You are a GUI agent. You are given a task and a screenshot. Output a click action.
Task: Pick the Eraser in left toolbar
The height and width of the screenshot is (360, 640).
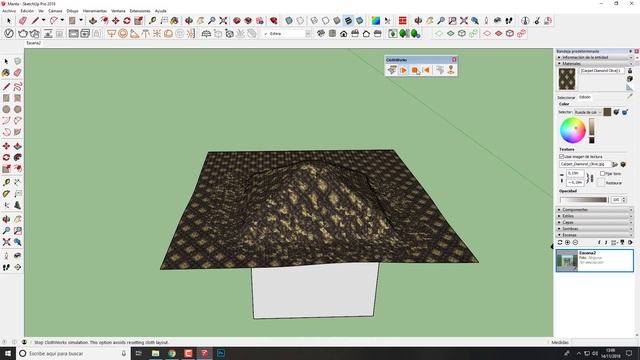[18, 73]
